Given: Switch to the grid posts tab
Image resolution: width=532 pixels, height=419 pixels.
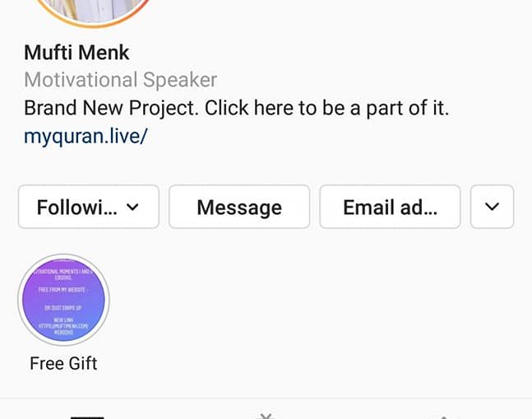Looking at the screenshot, I should [87, 417].
